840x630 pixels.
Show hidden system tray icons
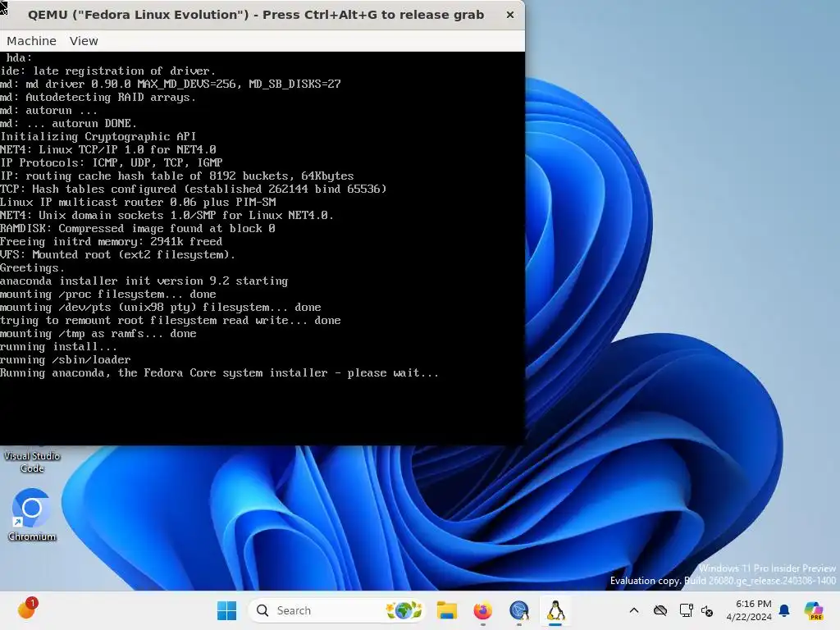click(x=634, y=610)
